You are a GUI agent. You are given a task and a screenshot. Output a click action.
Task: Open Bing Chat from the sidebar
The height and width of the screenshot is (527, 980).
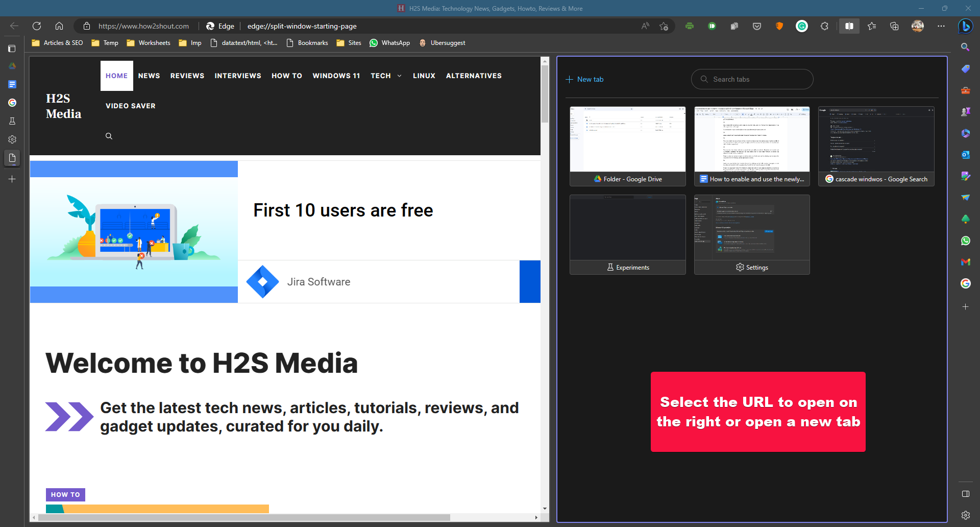tap(965, 26)
